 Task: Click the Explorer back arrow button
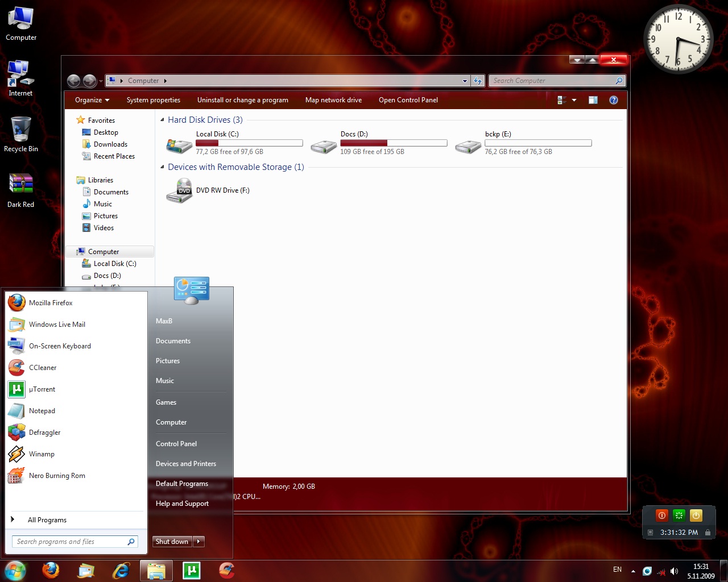coord(74,81)
